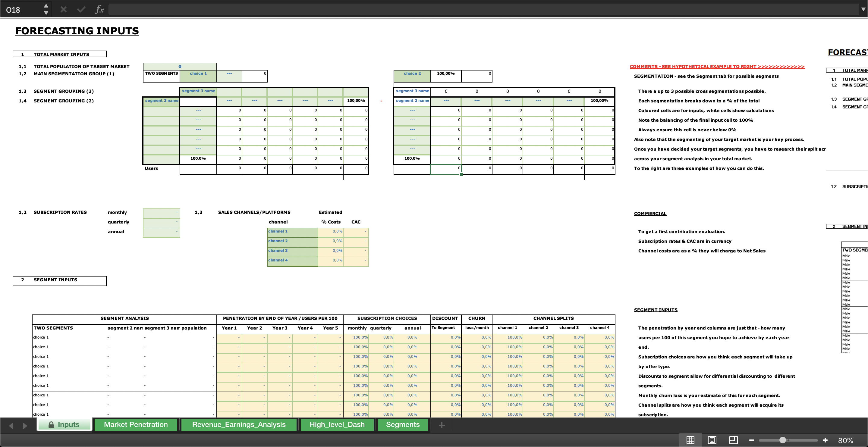The width and height of the screenshot is (868, 447).
Task: Click the red COMMENTS hypothetical example heading
Action: click(717, 66)
